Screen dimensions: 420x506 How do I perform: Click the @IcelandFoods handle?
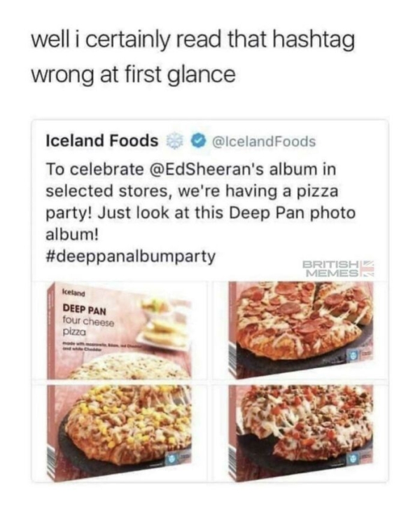point(258,142)
